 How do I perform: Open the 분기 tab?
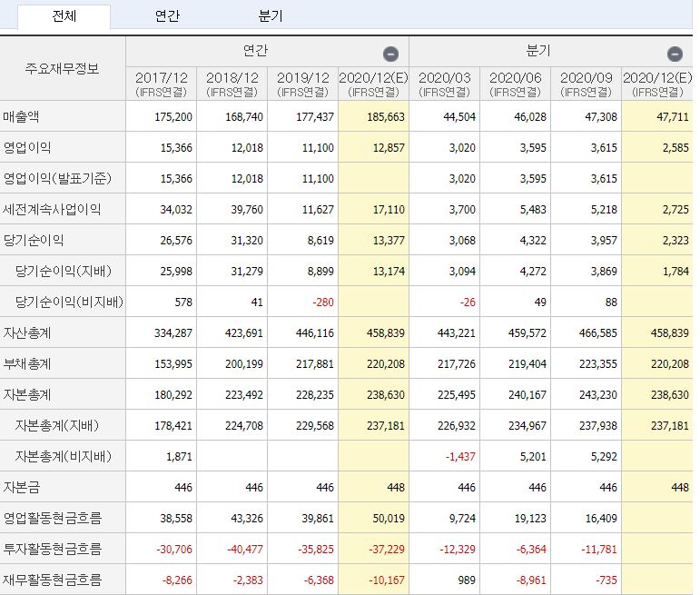[x=270, y=16]
